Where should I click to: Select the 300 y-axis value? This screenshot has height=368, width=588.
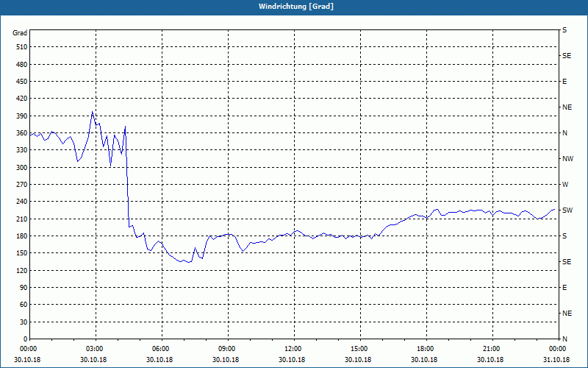[22, 168]
